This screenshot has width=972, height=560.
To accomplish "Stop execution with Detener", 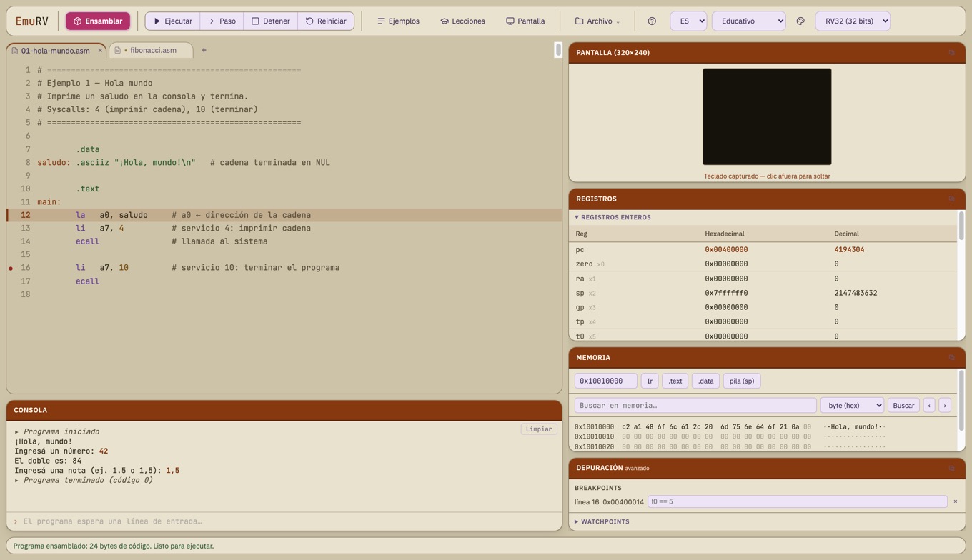I will (270, 21).
